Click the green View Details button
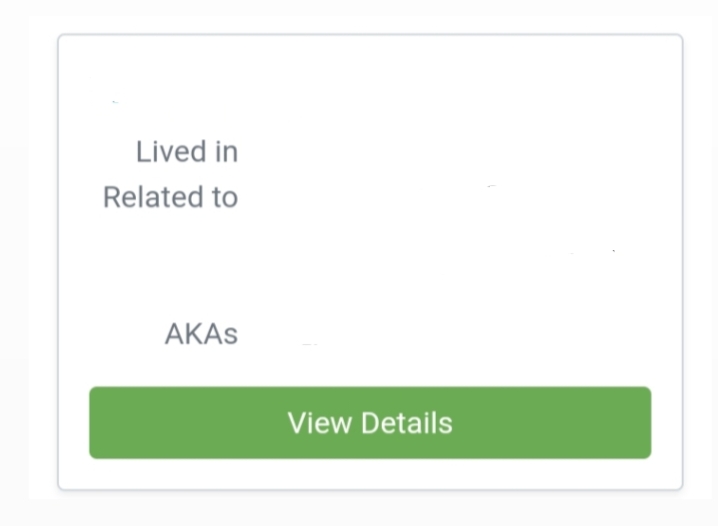 point(370,423)
